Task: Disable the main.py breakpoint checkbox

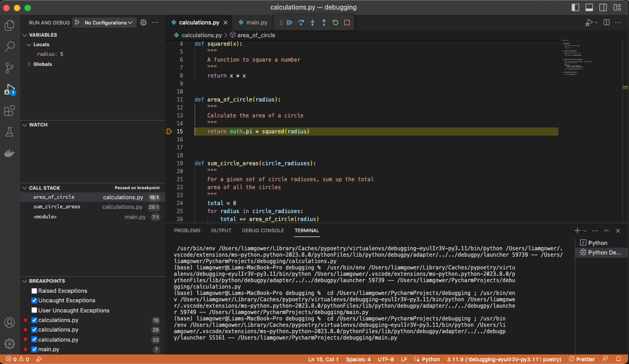Action: click(34, 349)
